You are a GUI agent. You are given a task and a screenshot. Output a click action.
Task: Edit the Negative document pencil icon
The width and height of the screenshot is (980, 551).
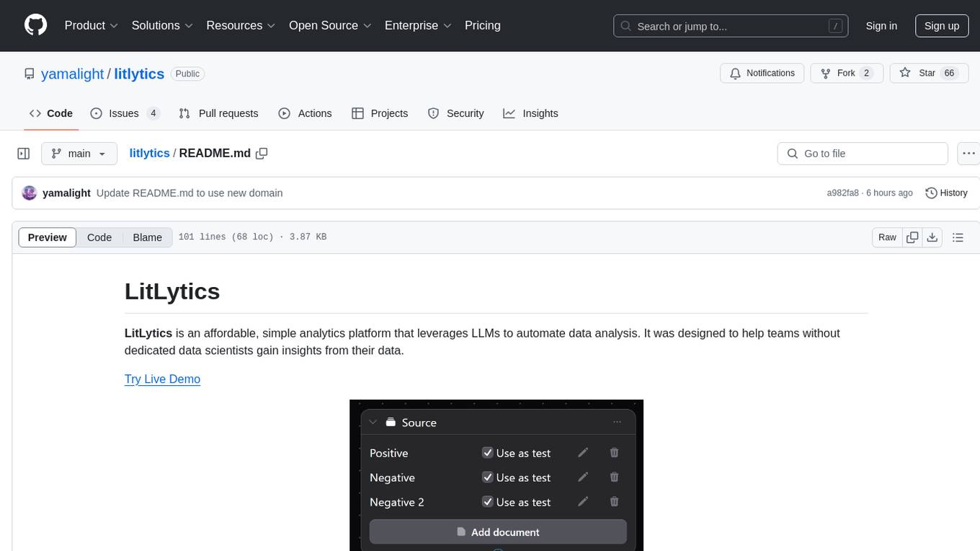pyautogui.click(x=583, y=477)
